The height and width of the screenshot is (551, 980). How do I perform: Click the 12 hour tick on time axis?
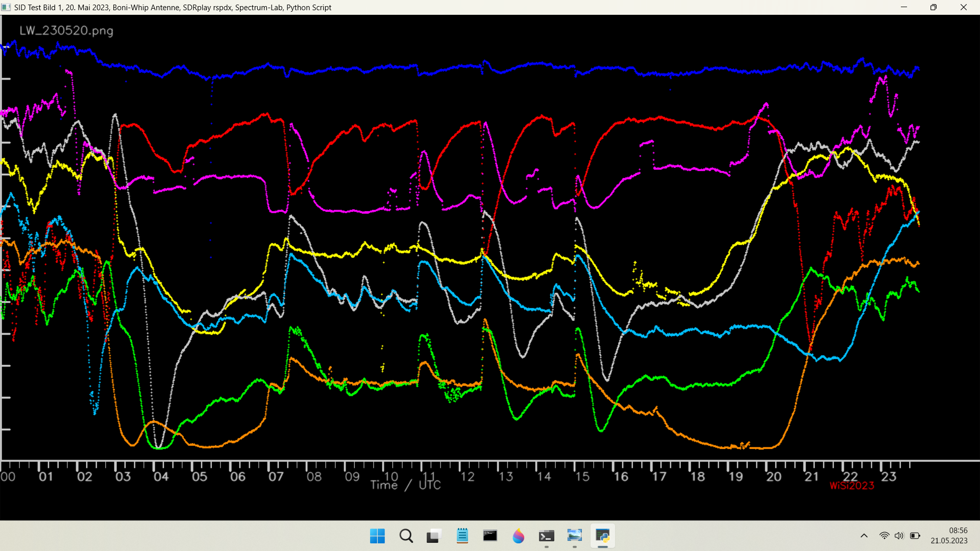coord(467,477)
